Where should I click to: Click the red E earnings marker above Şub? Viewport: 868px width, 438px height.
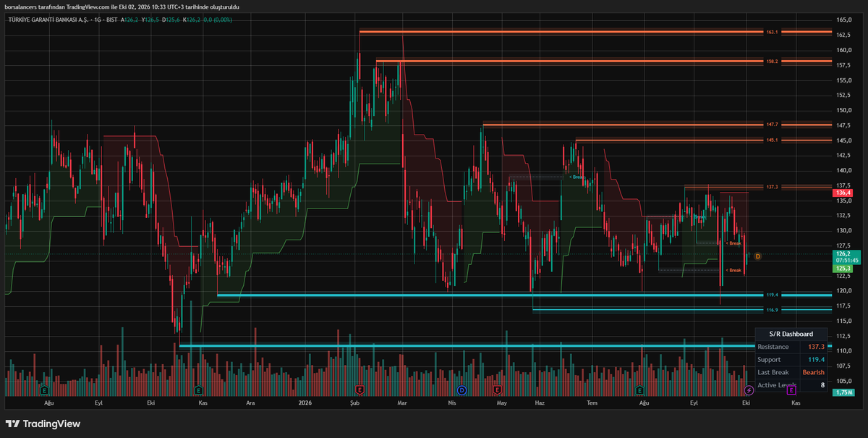click(359, 389)
